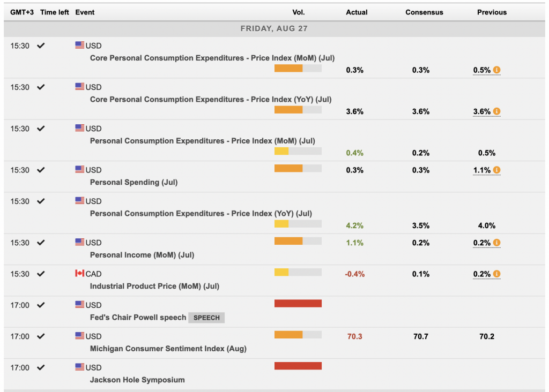Screen dimensions: 549x392
Task: Click the red actual value -0.4%
Action: [355, 274]
